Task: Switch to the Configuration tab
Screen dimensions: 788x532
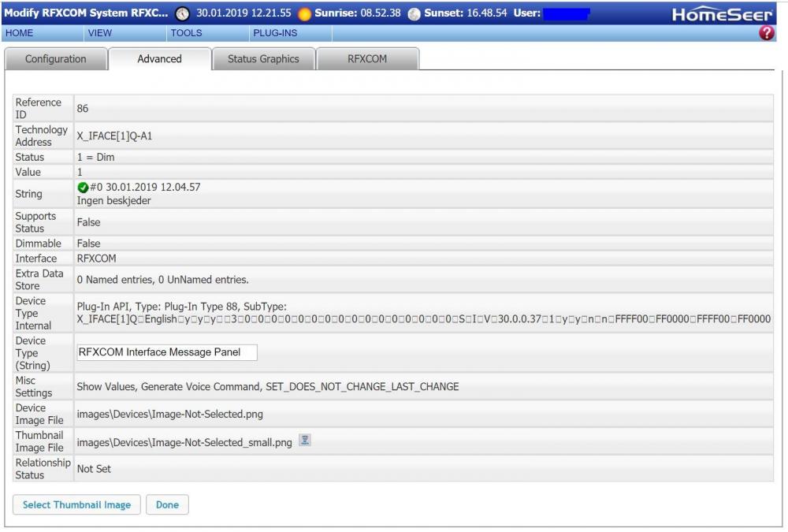Action: tap(56, 59)
